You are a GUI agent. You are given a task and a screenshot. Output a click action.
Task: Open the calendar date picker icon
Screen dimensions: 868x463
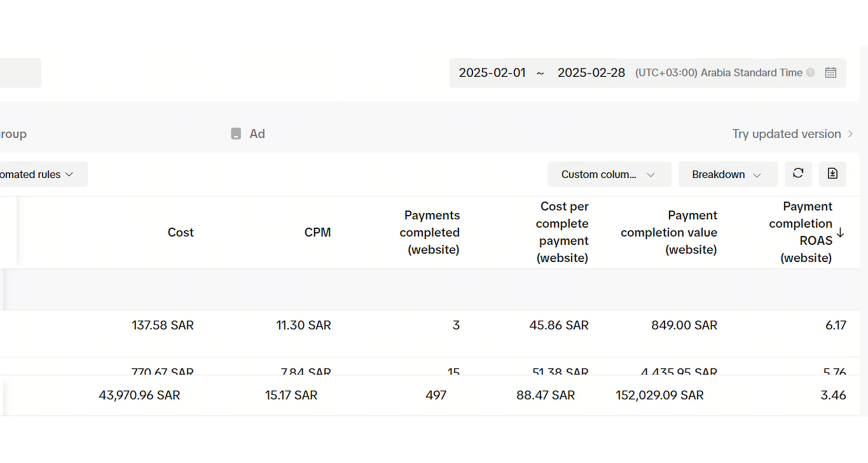point(830,73)
